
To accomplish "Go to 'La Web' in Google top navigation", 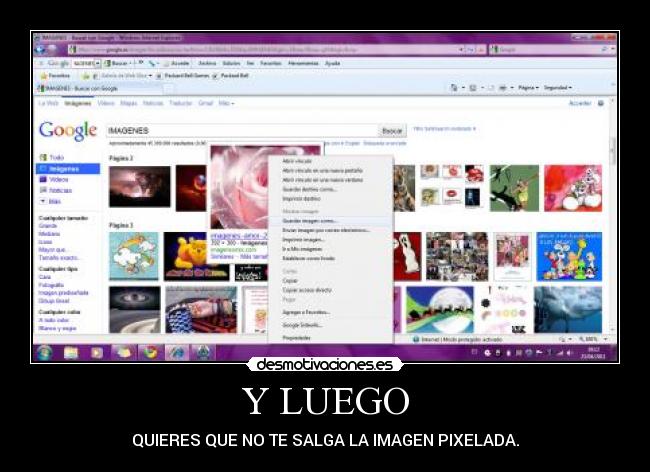I will 49,103.
